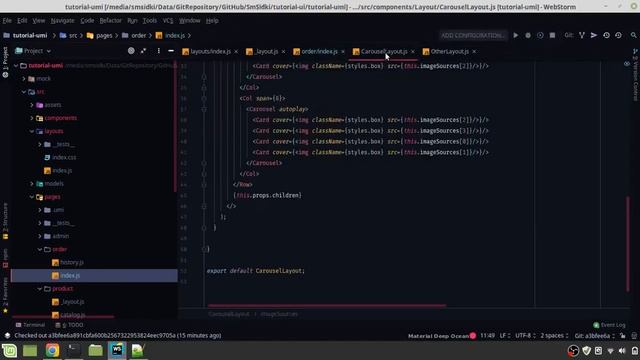Open the Navigate menu
The height and width of the screenshot is (360, 640).
coord(62,20)
